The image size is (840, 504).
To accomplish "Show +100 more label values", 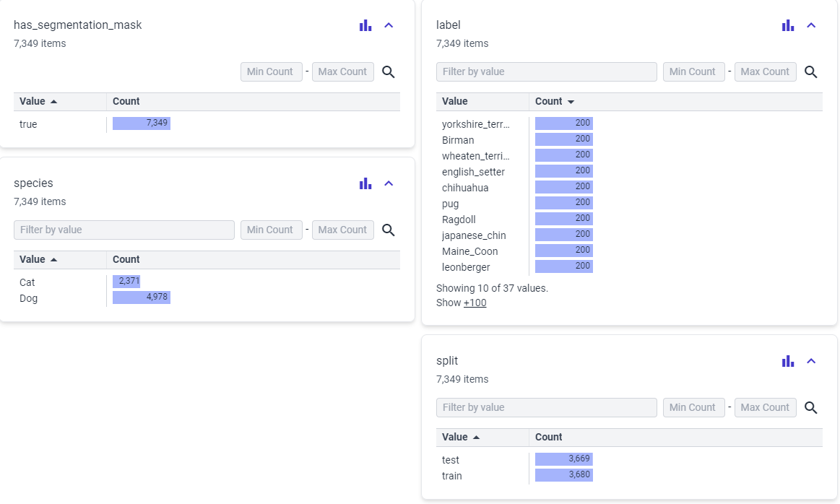I will (475, 303).
